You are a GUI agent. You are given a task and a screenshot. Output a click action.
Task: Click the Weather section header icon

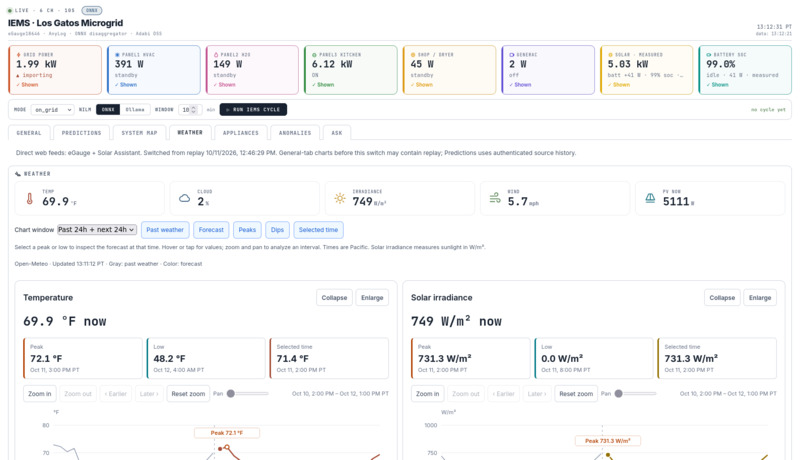tap(18, 174)
